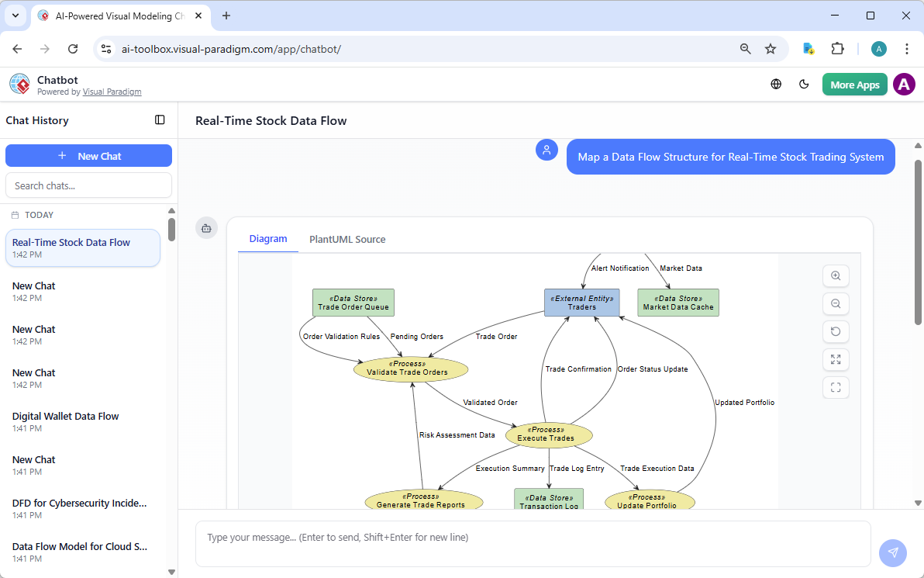Viewport: 924px width, 578px height.
Task: Click the More Apps button
Action: [854, 84]
